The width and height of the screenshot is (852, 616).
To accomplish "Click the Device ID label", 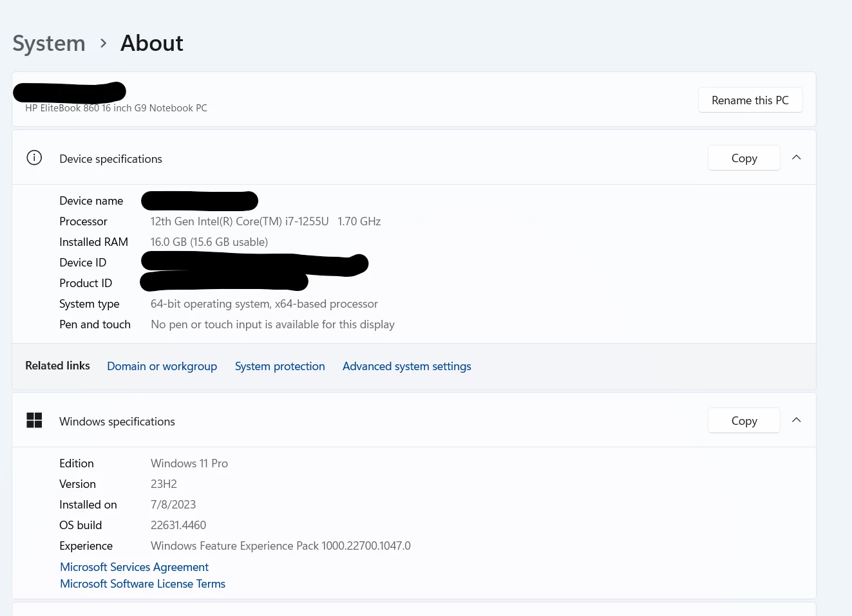I will tap(82, 263).
